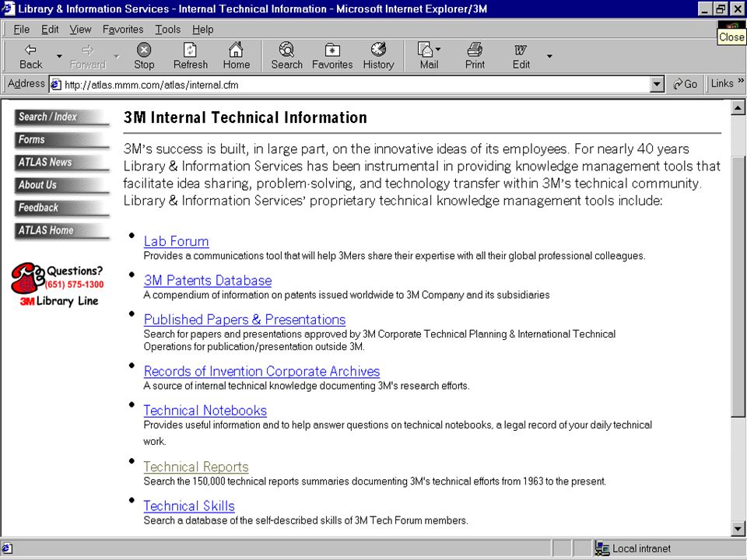
Task: Open the File menu
Action: click(22, 30)
